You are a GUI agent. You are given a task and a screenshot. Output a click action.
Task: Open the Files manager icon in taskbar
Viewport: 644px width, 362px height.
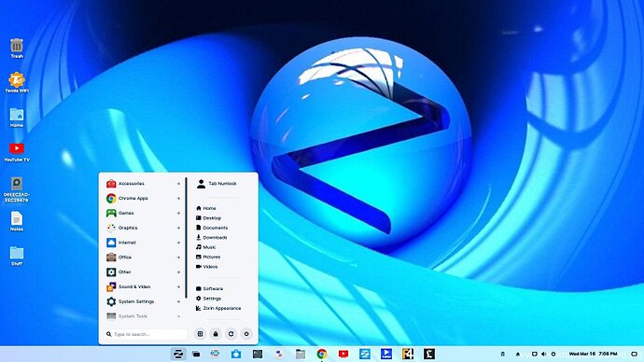coord(301,354)
